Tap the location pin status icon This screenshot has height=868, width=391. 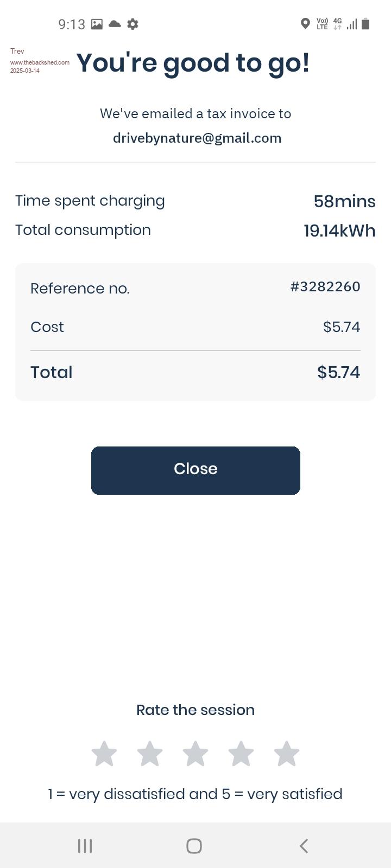(x=305, y=24)
